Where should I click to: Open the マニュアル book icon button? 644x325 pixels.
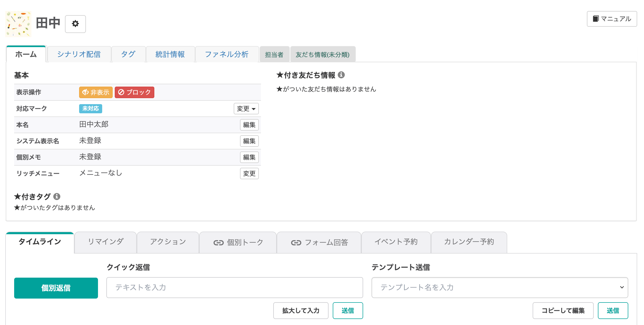tap(612, 19)
